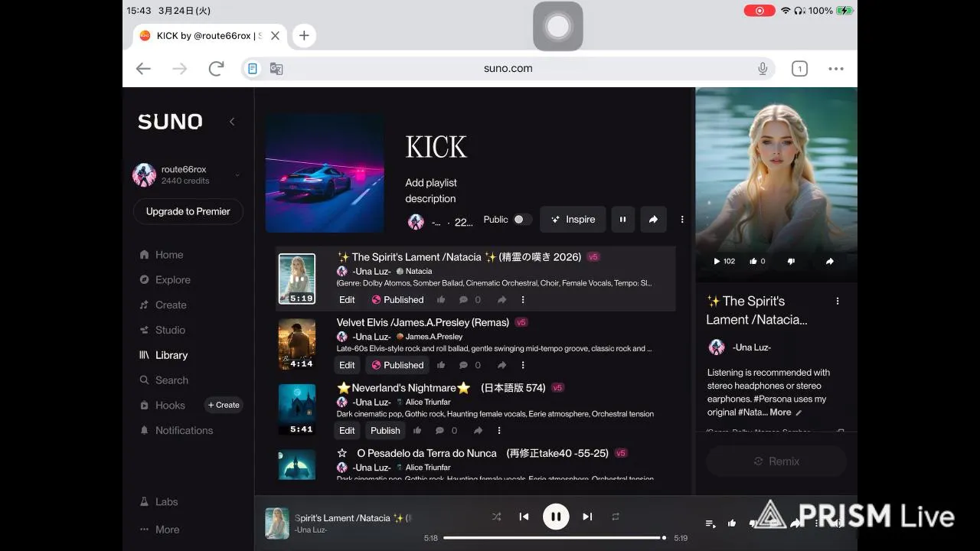Expand description with More link

pos(780,412)
